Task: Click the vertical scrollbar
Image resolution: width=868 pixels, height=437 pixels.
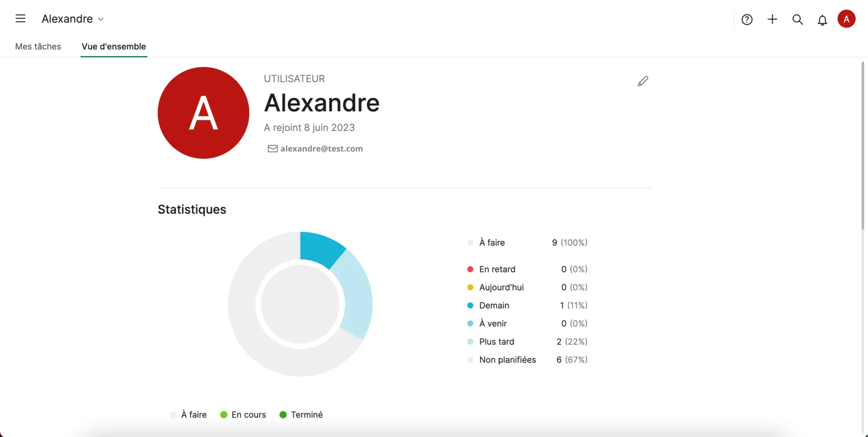Action: click(863, 146)
